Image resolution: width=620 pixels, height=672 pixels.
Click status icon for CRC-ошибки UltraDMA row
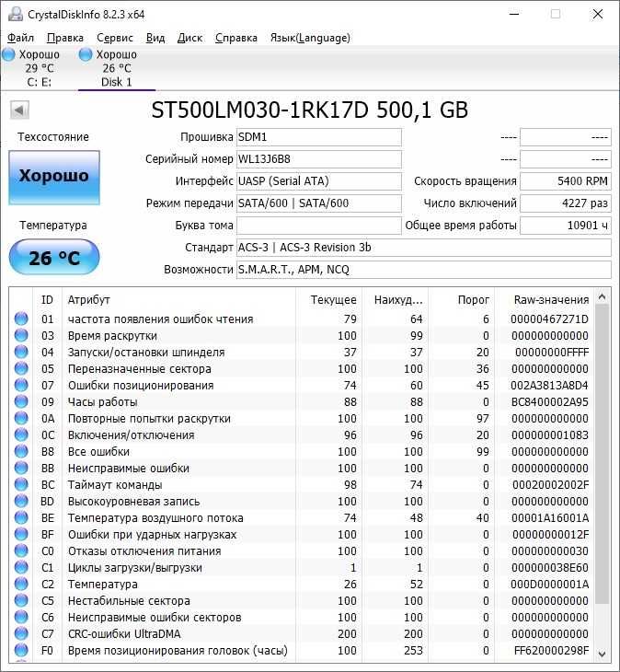point(21,633)
